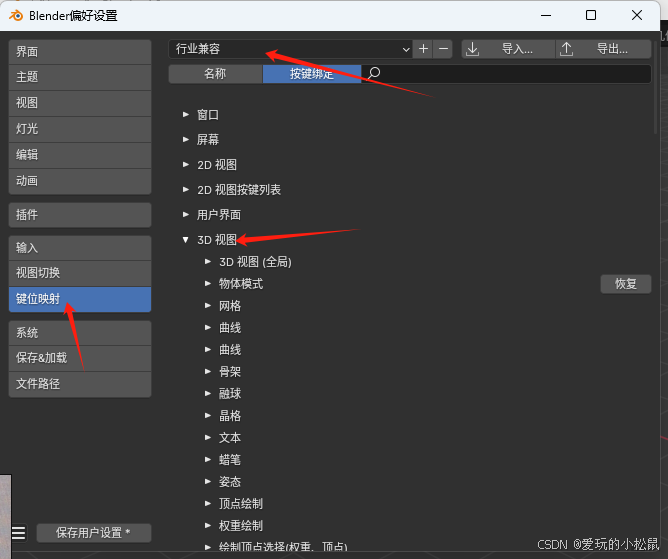Minimize the Blender preferences window

[546, 15]
